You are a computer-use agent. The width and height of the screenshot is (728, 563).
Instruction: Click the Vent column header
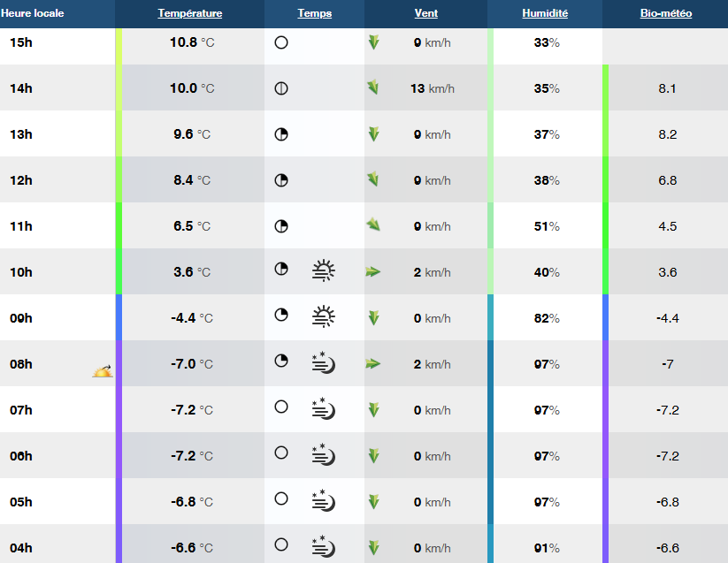[425, 13]
